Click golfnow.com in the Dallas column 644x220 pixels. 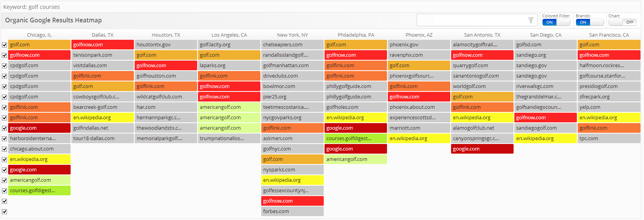(x=103, y=45)
